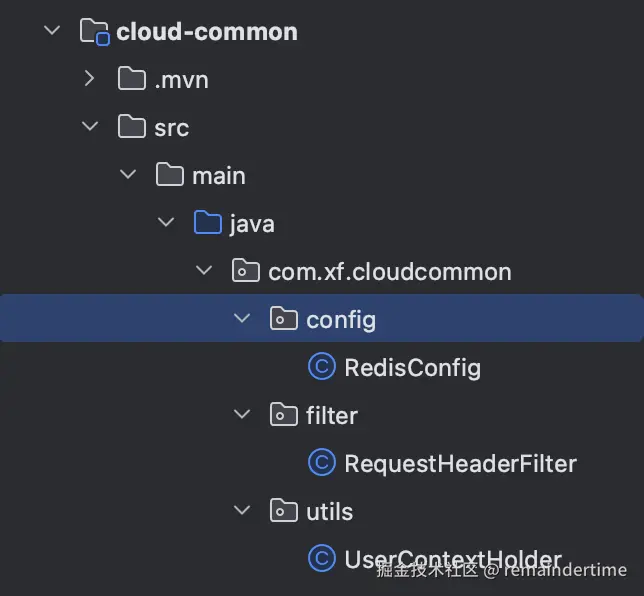Click the src folder icon
Image resolution: width=644 pixels, height=596 pixels.
pos(132,127)
